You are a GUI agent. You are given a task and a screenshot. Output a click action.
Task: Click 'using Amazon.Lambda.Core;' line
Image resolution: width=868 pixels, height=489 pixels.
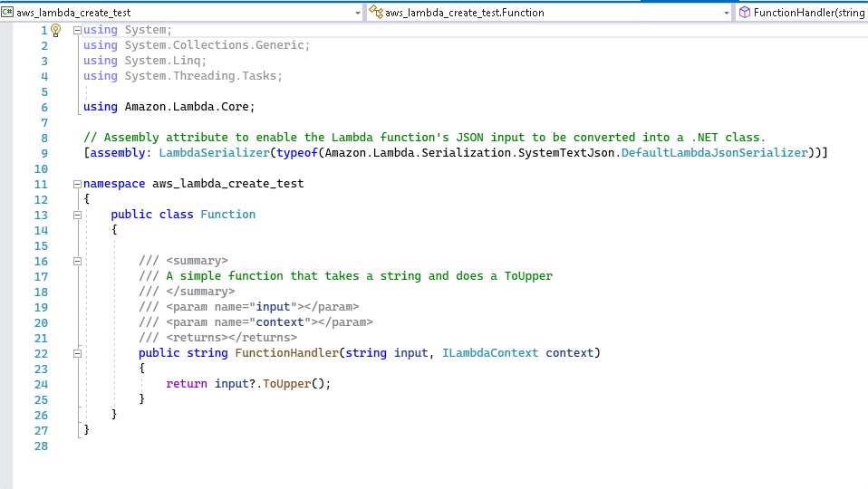pyautogui.click(x=169, y=107)
